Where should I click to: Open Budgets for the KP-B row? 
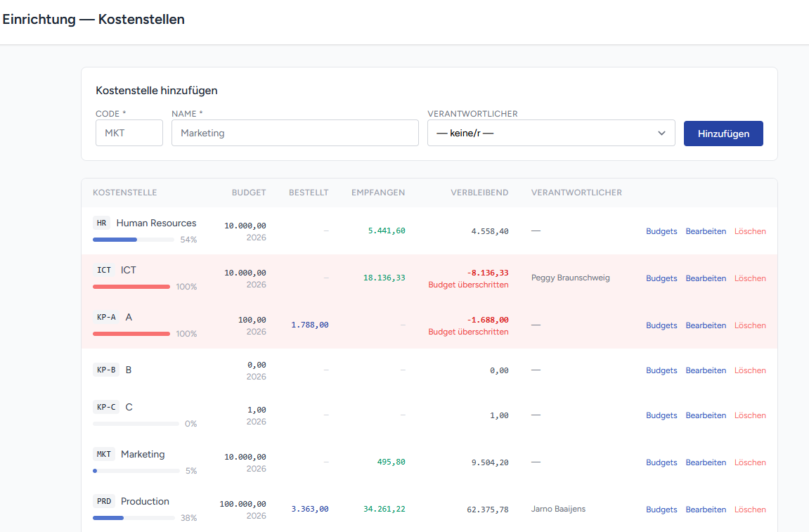pyautogui.click(x=661, y=370)
